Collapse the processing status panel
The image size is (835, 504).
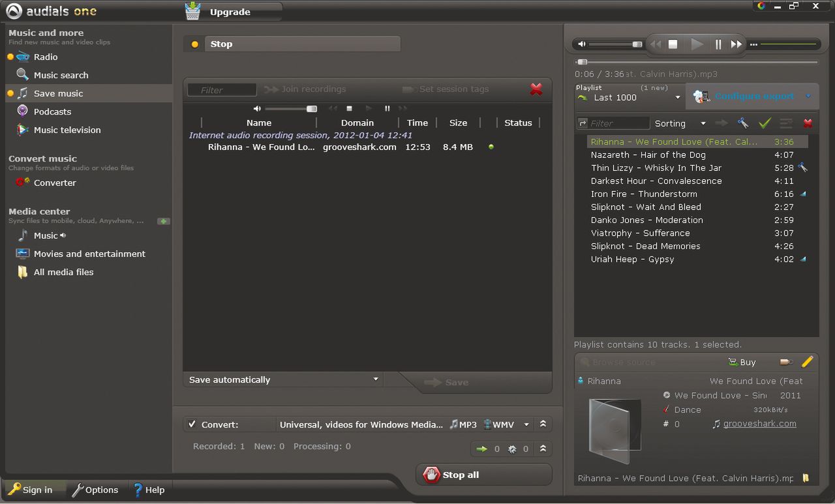point(543,449)
